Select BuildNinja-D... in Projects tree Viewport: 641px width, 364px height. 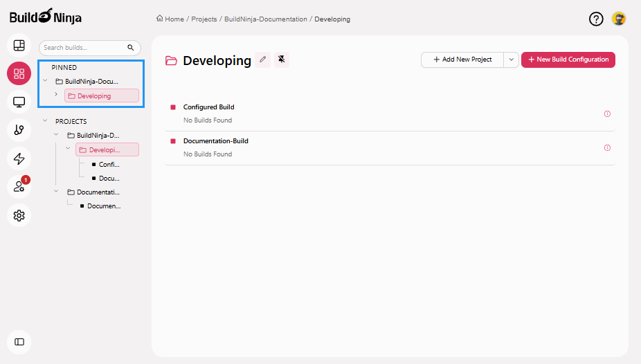(x=93, y=135)
